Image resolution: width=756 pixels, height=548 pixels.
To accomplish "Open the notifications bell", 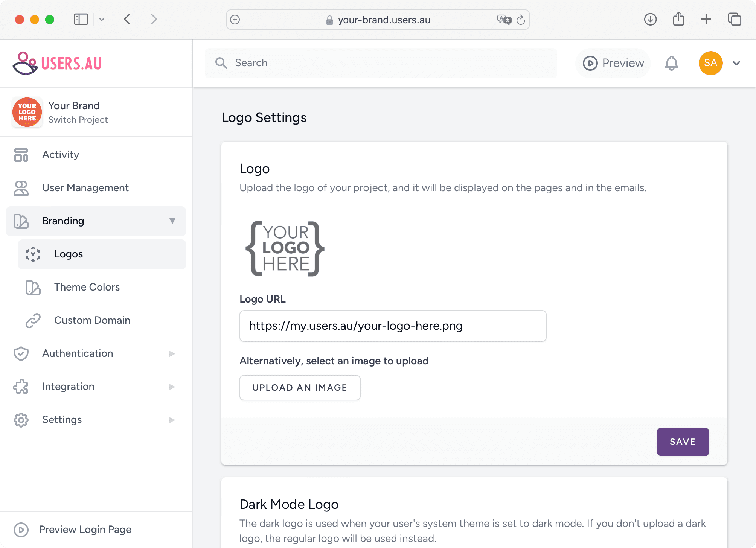I will tap(672, 63).
